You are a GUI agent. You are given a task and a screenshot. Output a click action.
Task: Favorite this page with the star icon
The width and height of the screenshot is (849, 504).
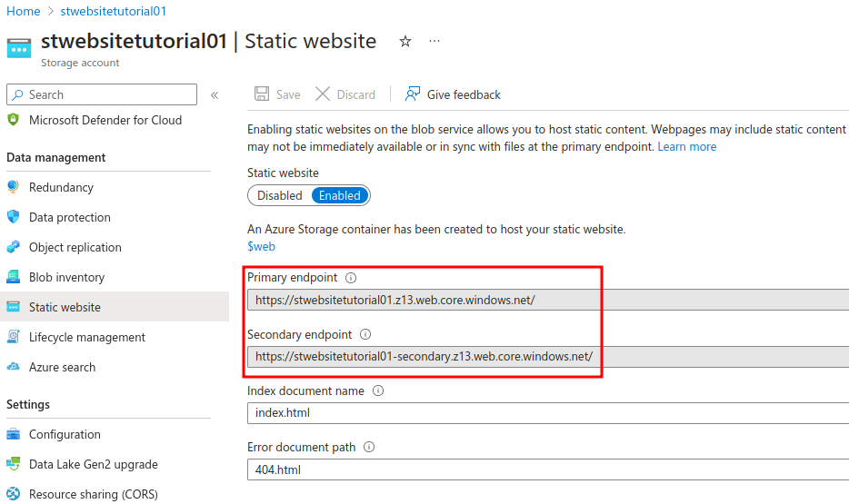pyautogui.click(x=405, y=41)
